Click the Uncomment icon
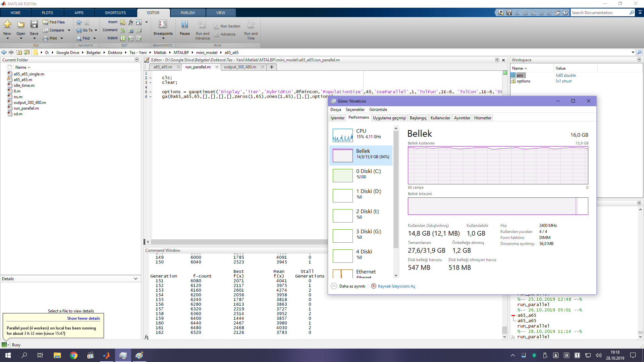 (x=131, y=30)
